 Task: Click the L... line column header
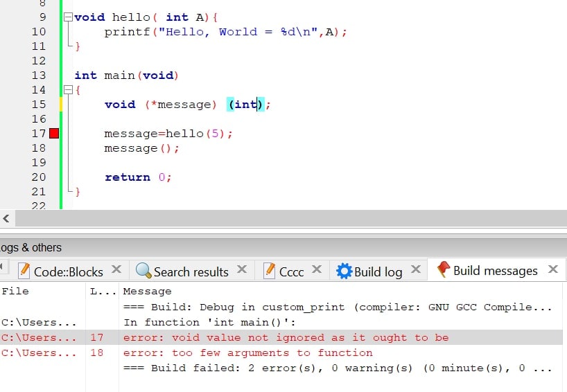point(103,291)
